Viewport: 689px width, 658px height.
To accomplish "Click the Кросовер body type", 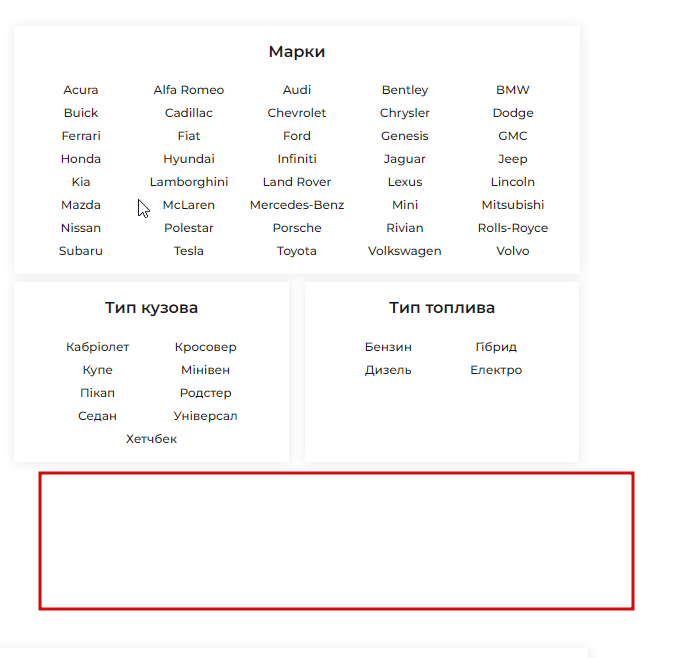I will (206, 347).
